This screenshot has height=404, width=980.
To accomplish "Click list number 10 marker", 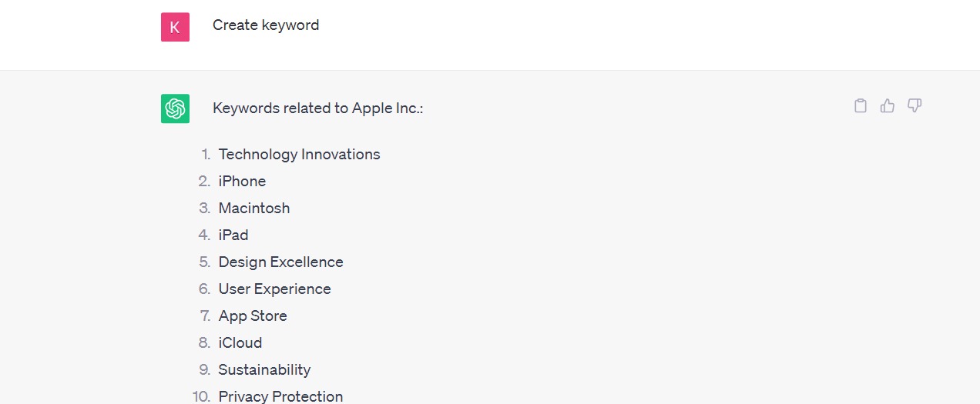I will [202, 396].
